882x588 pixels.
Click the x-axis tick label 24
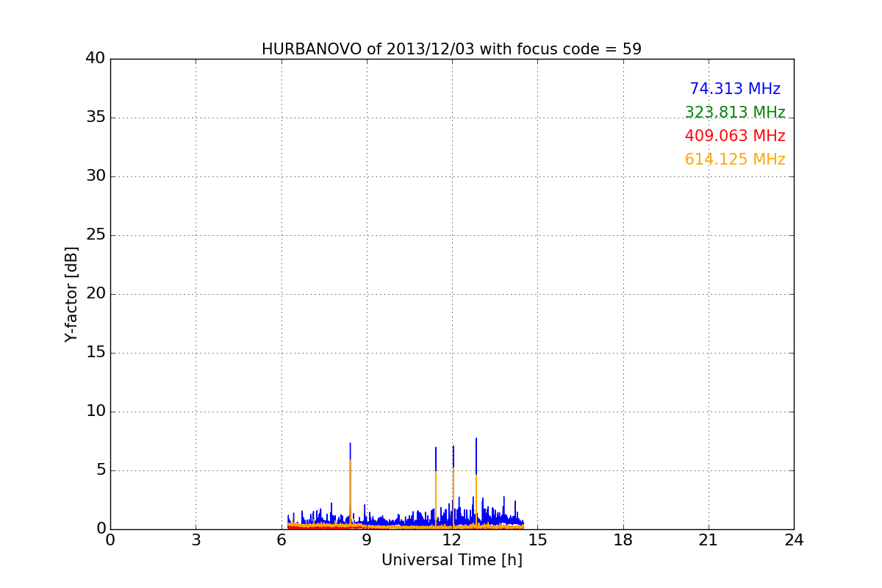coord(794,540)
